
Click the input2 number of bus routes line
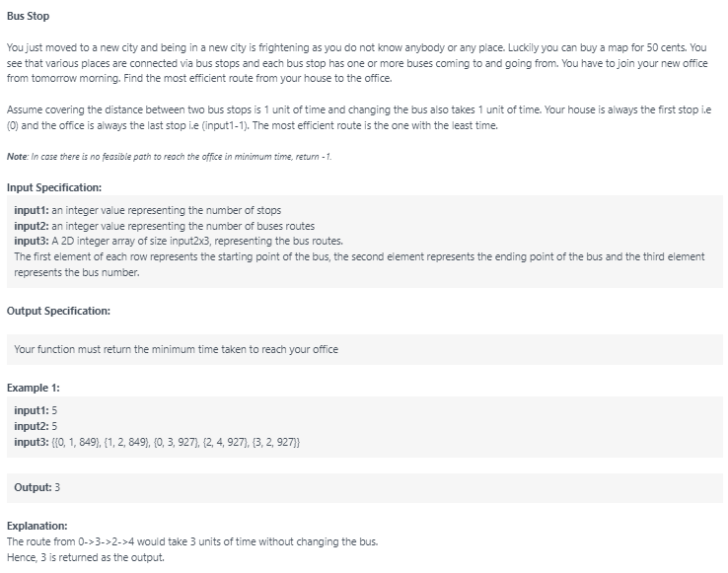click(x=164, y=226)
